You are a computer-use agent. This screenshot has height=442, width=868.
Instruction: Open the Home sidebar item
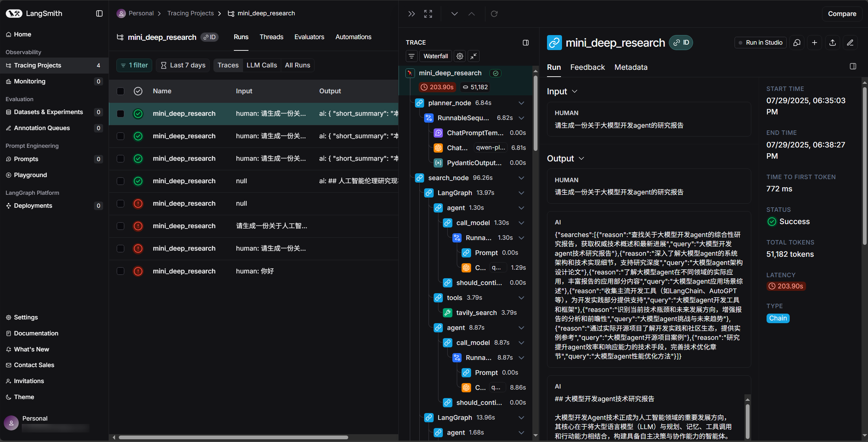[22, 34]
